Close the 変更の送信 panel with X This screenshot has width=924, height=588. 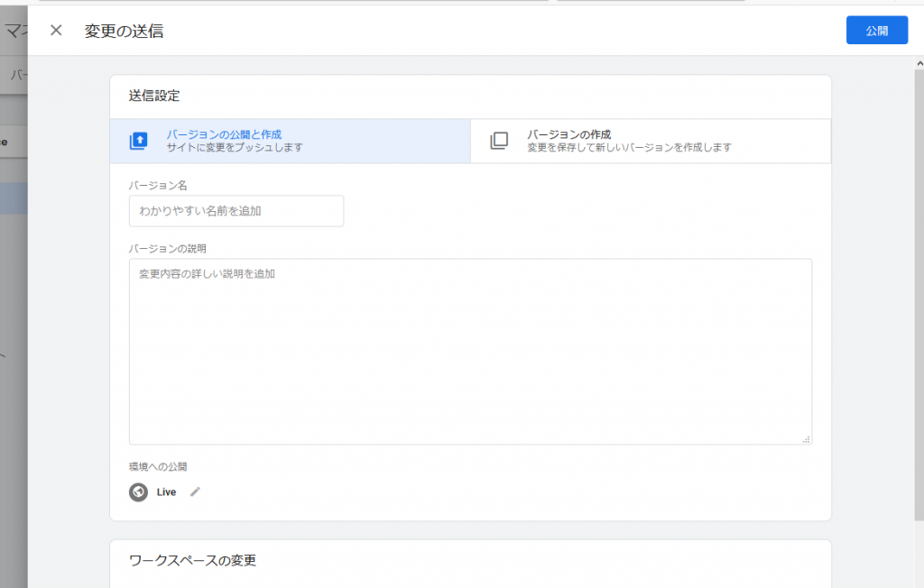click(x=56, y=30)
